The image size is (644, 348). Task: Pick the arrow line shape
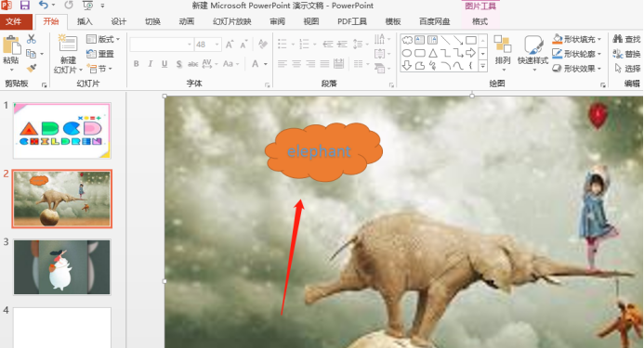(458, 40)
